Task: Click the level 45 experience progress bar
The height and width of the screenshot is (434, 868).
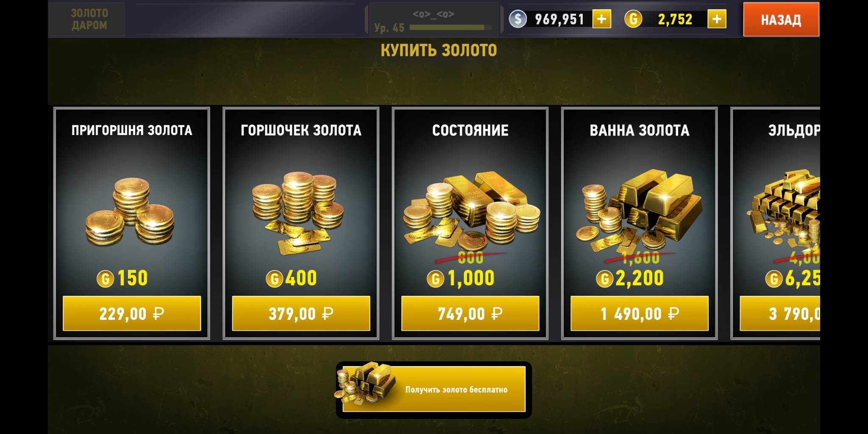Action: [451, 28]
